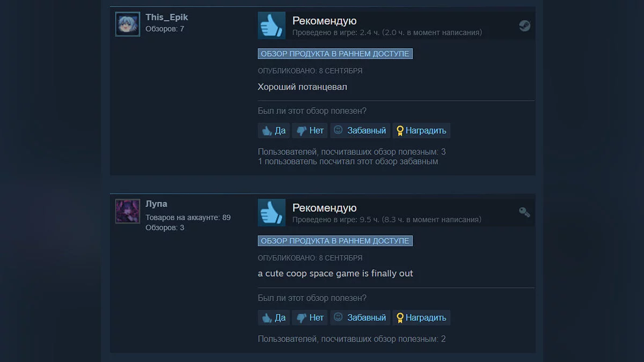Vote 'Да' on Лупа's review
644x362 pixels.
tap(274, 317)
